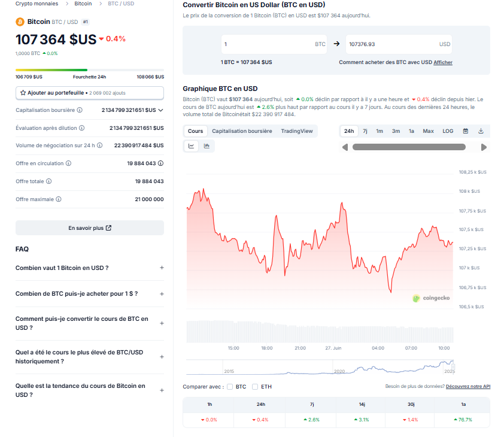Click the 14j 3.1% value
This screenshot has height=437, width=504.
point(362,420)
